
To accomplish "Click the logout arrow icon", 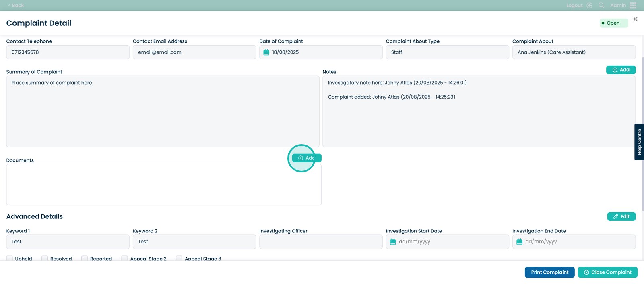I will point(589,6).
